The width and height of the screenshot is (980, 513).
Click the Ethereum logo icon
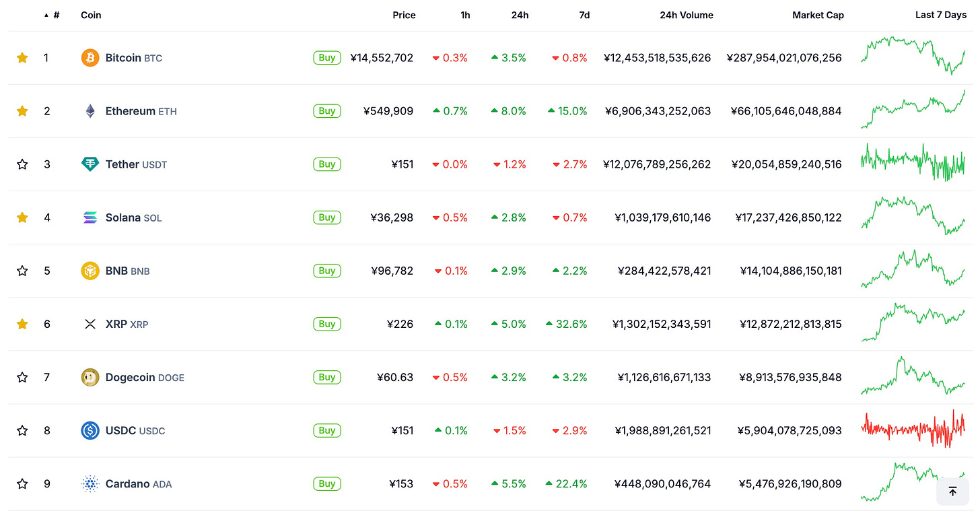pos(90,111)
